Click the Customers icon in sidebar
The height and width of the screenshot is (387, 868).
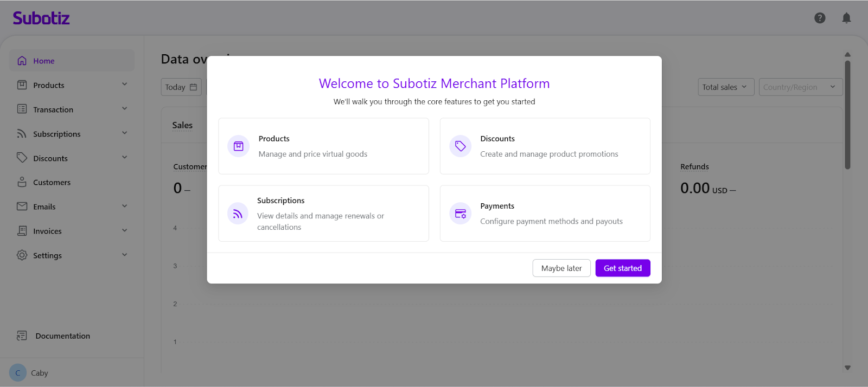coord(22,182)
